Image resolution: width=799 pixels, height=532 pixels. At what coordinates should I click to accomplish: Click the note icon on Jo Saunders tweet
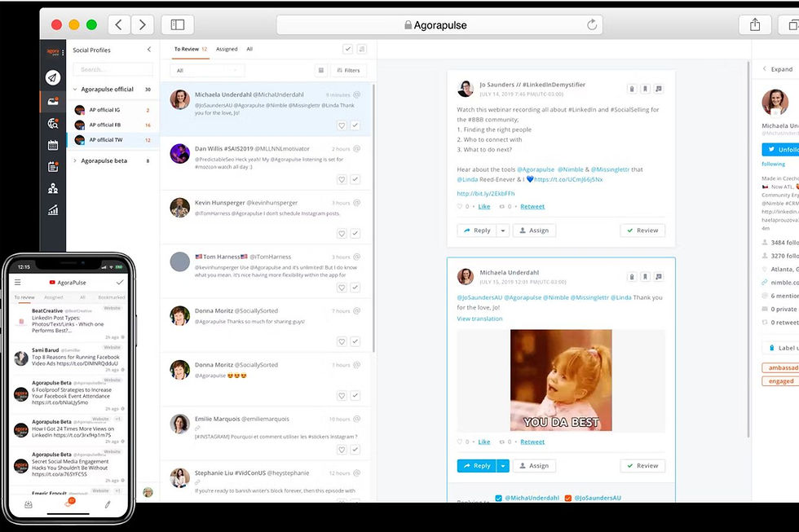coord(659,89)
